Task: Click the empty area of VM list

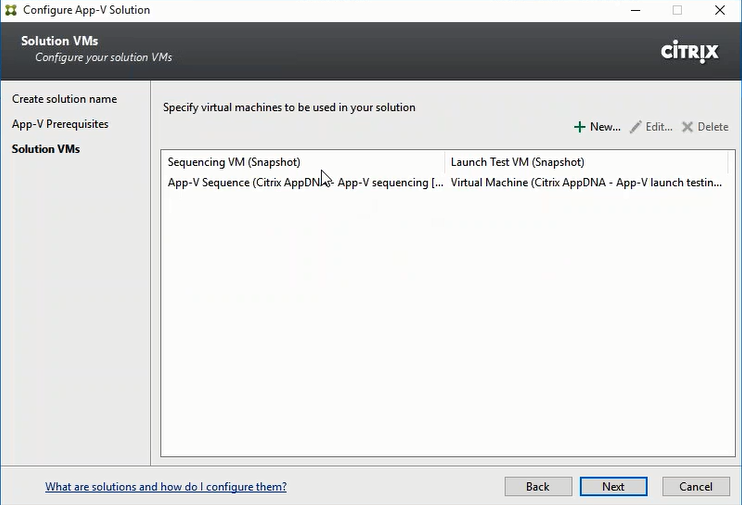Action: [x=445, y=330]
